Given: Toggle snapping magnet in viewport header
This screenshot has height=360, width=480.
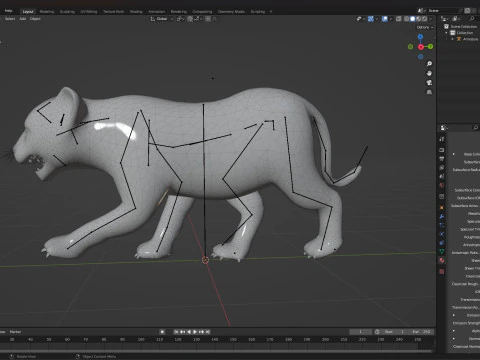Looking at the screenshot, I should (190, 19).
